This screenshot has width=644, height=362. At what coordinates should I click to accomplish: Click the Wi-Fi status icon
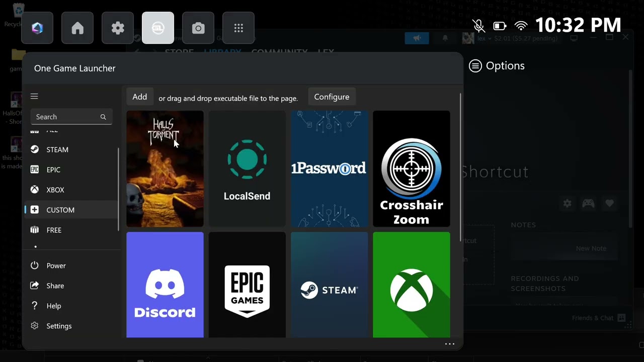pyautogui.click(x=521, y=26)
